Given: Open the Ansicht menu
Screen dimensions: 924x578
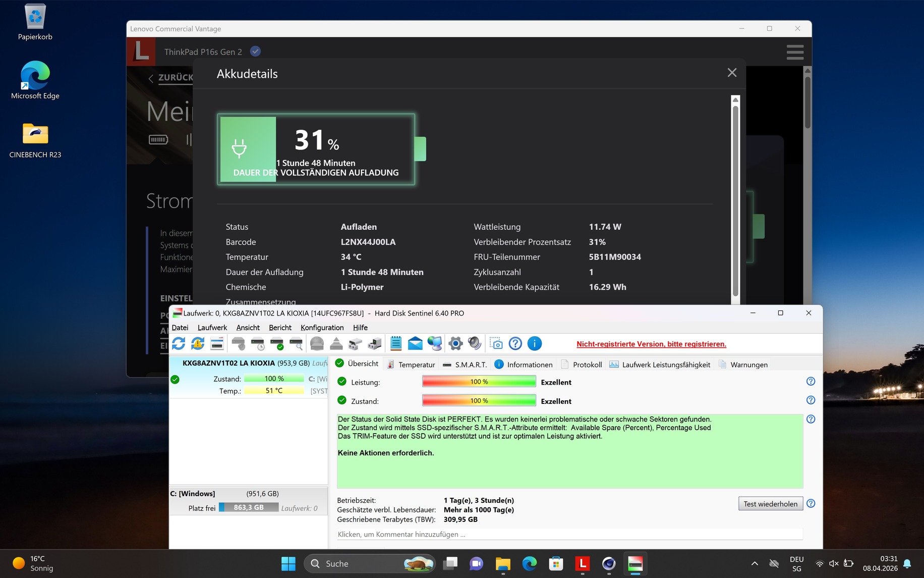Looking at the screenshot, I should tap(248, 328).
